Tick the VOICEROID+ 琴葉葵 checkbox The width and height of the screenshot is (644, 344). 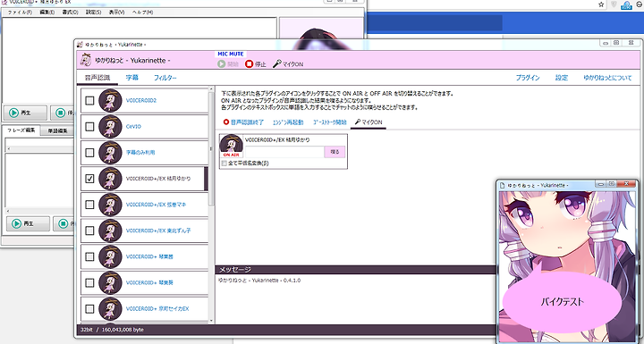pyautogui.click(x=89, y=282)
